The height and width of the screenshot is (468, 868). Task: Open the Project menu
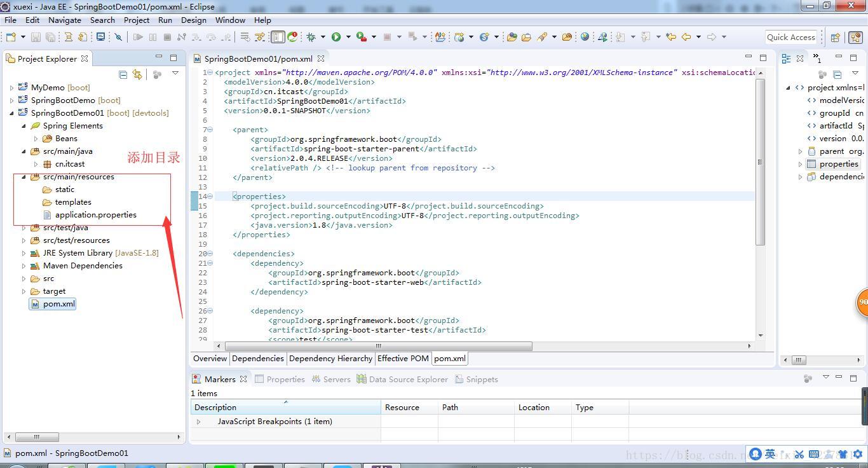point(137,20)
